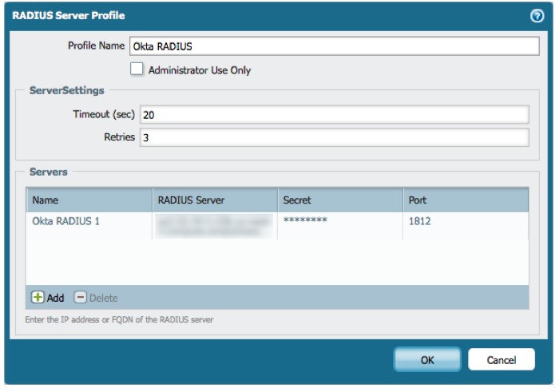The height and width of the screenshot is (392, 559).
Task: Click the Administrator Use Only label text
Action: (200, 70)
